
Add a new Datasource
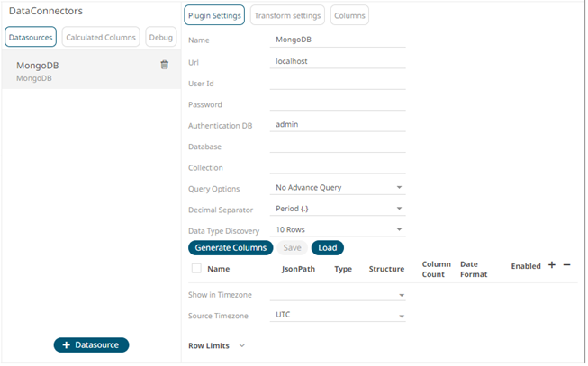tap(91, 345)
